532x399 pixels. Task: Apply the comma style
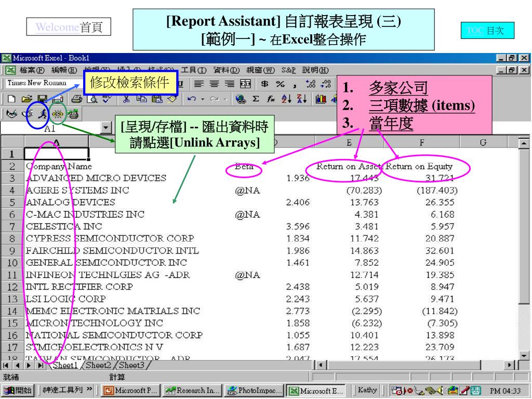tap(295, 85)
